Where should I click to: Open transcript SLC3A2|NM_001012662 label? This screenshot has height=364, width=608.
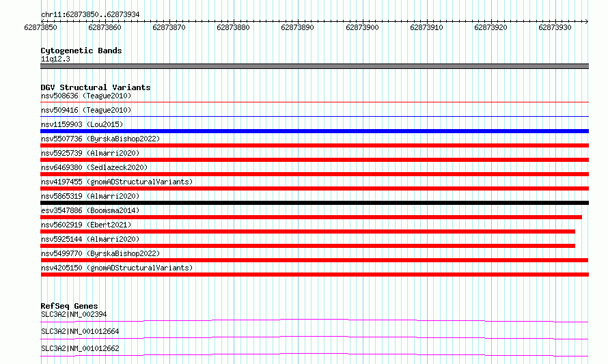tap(80, 348)
